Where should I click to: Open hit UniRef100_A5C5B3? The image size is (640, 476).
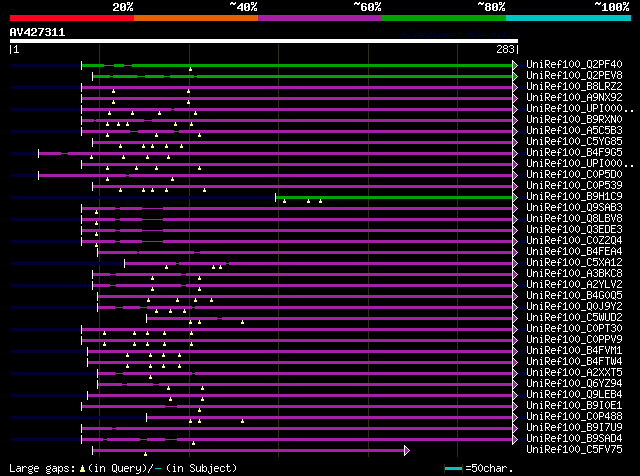[574, 130]
